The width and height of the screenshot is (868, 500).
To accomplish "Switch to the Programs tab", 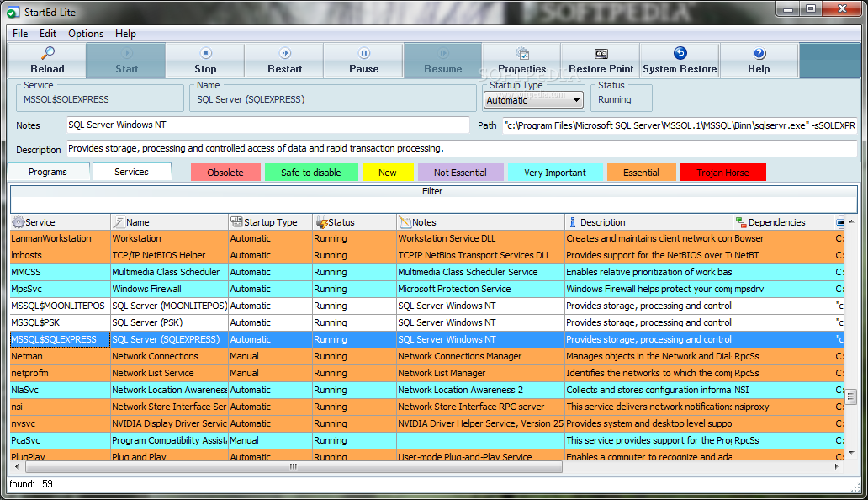I will pyautogui.click(x=48, y=173).
